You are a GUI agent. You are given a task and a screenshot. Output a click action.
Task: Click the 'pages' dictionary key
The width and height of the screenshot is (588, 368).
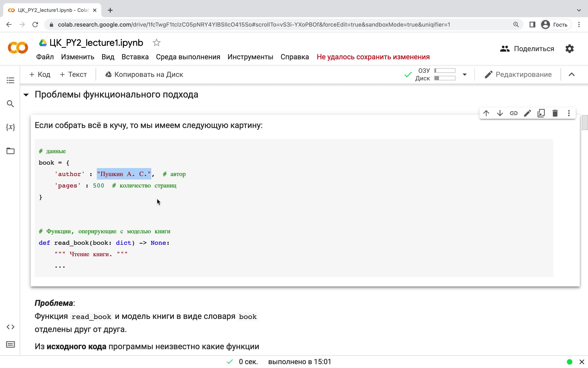(68, 186)
